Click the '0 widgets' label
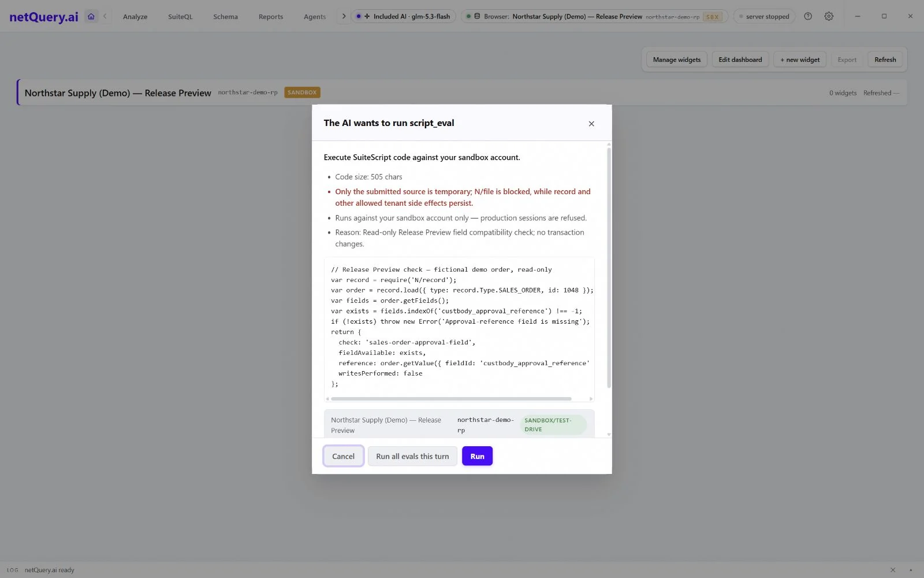This screenshot has width=924, height=578. [843, 93]
